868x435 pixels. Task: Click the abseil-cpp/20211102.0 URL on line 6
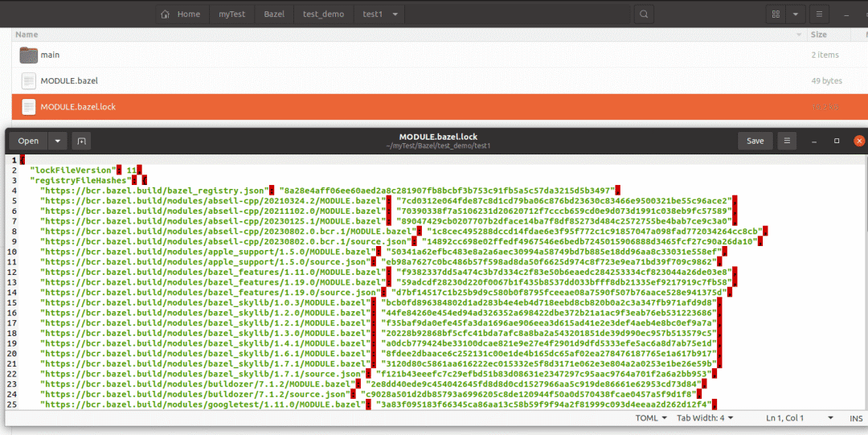(213, 211)
